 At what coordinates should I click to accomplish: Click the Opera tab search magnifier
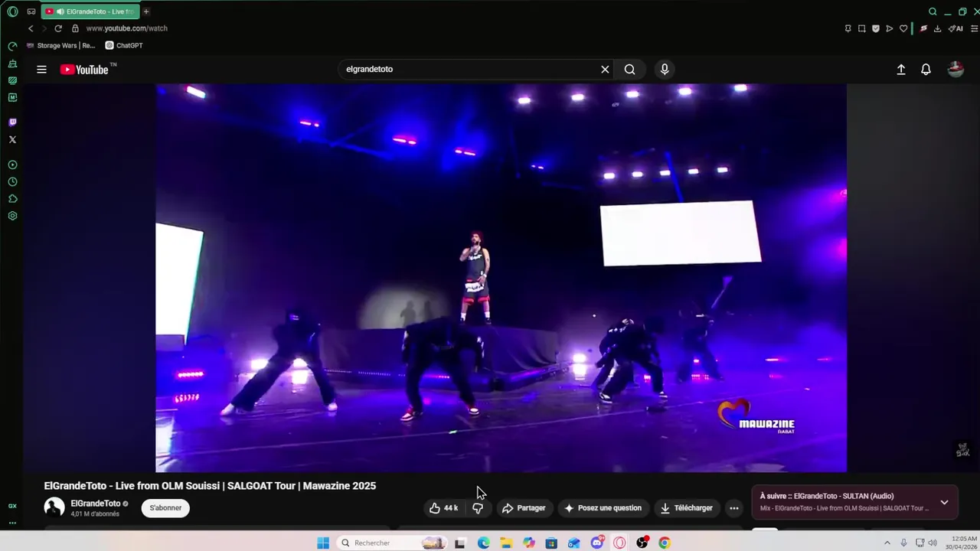pyautogui.click(x=933, y=11)
